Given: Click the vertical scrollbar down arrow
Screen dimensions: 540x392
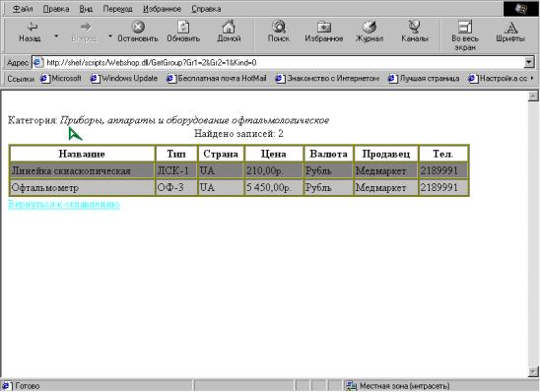Looking at the screenshot, I should coord(533,371).
